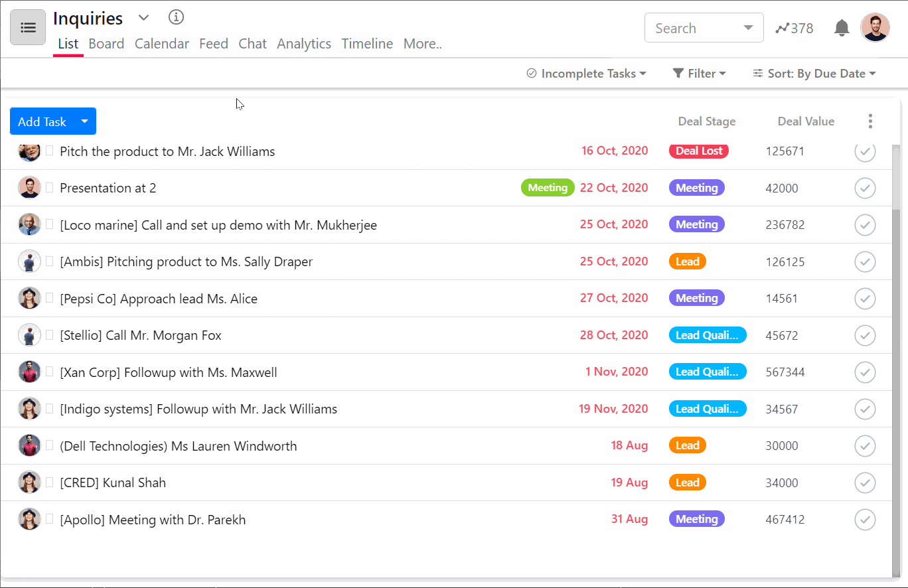Image resolution: width=908 pixels, height=588 pixels.
Task: Tick the checkbox beside '[Apollo] Meeting with Dr. Parekh'
Action: pyautogui.click(x=49, y=519)
